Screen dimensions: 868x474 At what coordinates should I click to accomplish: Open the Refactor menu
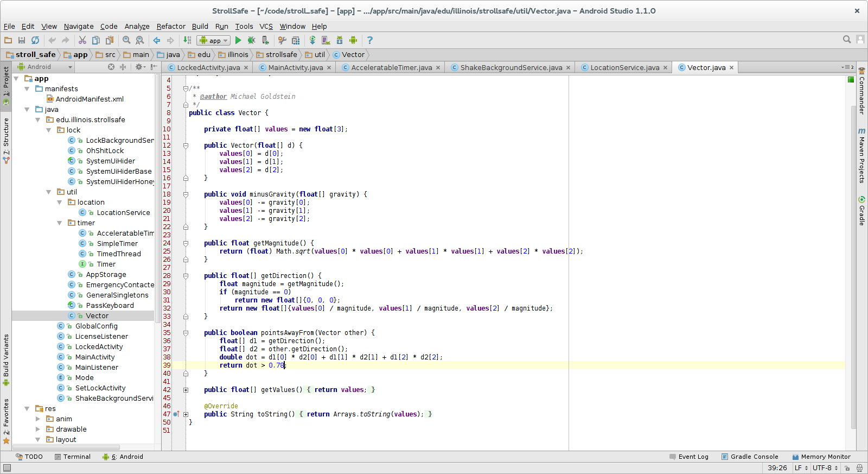[171, 26]
